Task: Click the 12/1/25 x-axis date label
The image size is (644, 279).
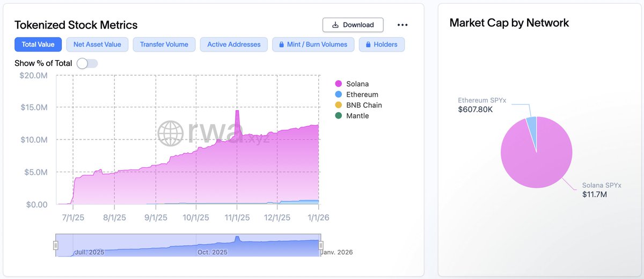Action: click(x=277, y=218)
